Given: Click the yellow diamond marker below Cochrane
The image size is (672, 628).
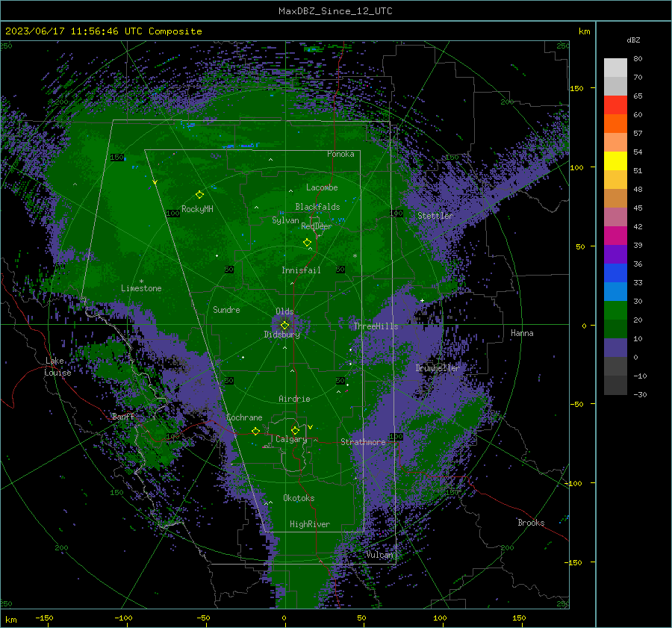Looking at the screenshot, I should point(256,432).
